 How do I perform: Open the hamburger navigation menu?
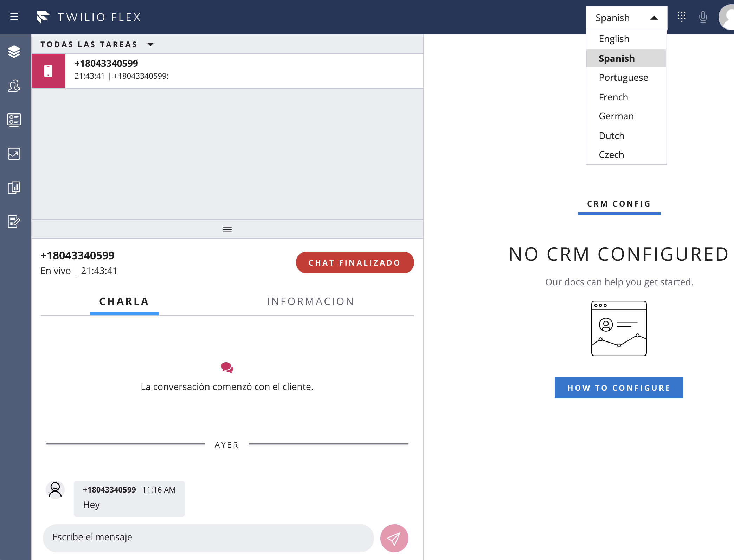pyautogui.click(x=14, y=17)
